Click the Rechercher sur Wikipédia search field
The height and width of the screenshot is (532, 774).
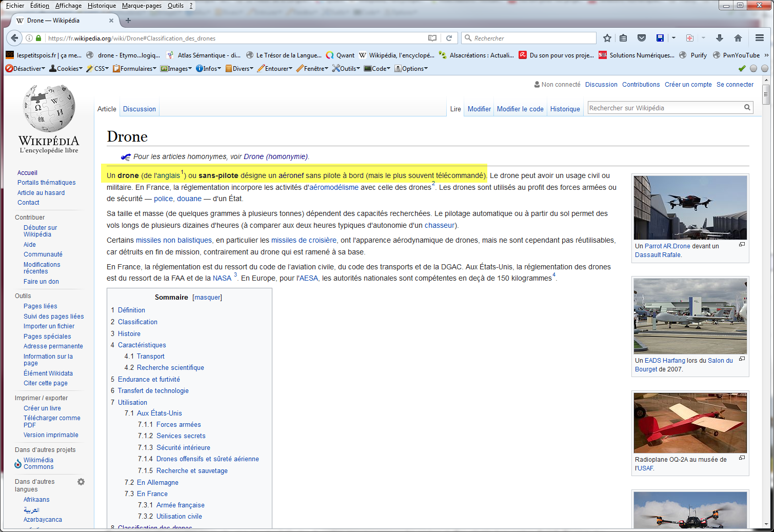pos(665,108)
